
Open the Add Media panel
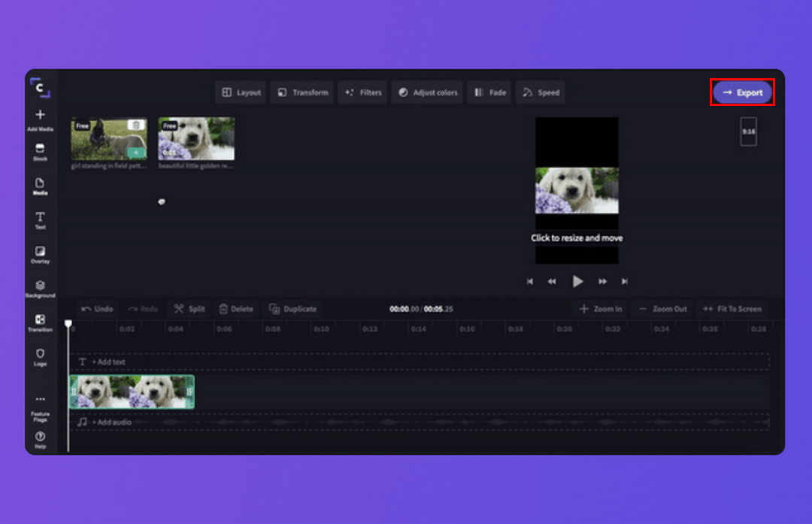point(40,119)
